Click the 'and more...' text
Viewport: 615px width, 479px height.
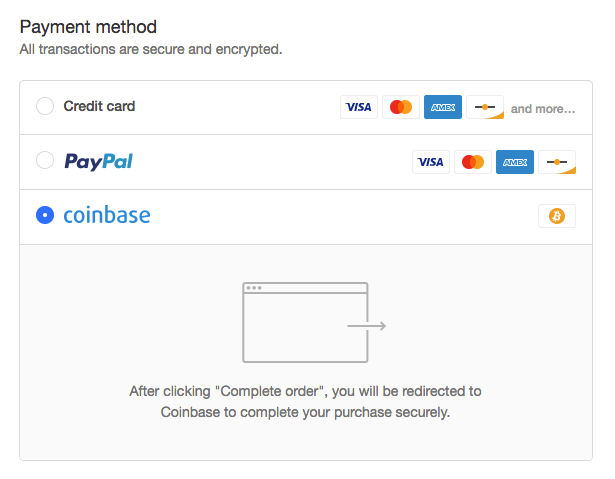(x=543, y=108)
